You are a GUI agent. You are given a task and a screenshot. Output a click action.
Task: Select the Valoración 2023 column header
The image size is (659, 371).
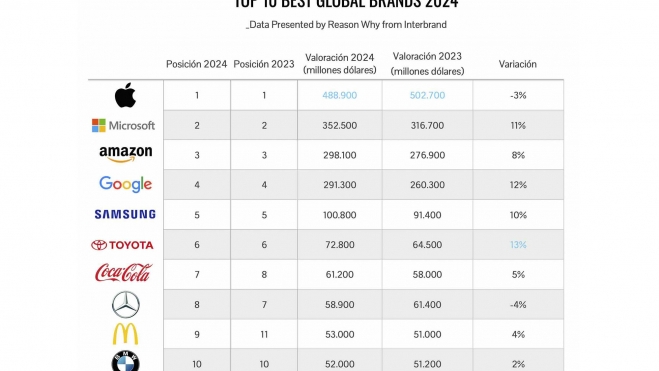coord(427,63)
